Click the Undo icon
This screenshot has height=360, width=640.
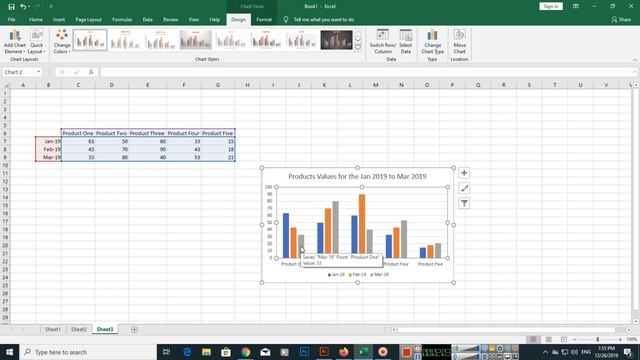click(23, 7)
